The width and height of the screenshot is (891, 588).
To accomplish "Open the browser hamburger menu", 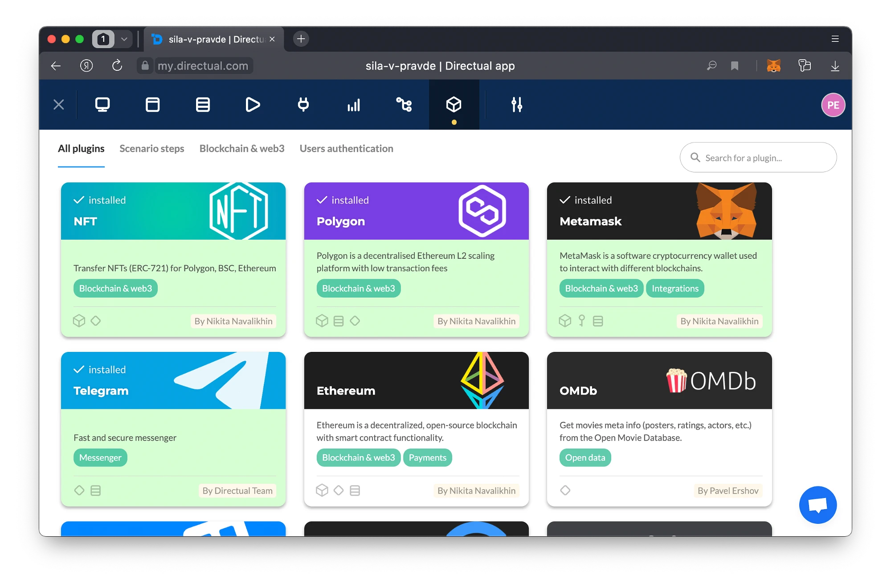I will click(x=835, y=39).
